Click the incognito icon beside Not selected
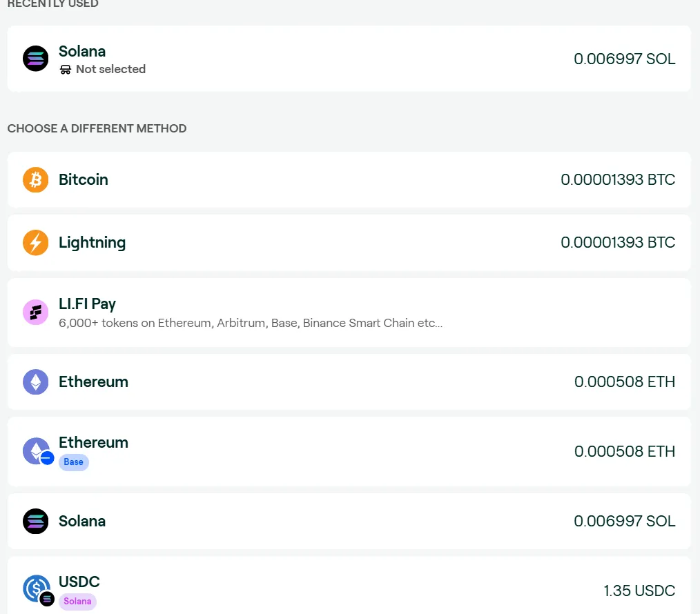 click(x=65, y=70)
